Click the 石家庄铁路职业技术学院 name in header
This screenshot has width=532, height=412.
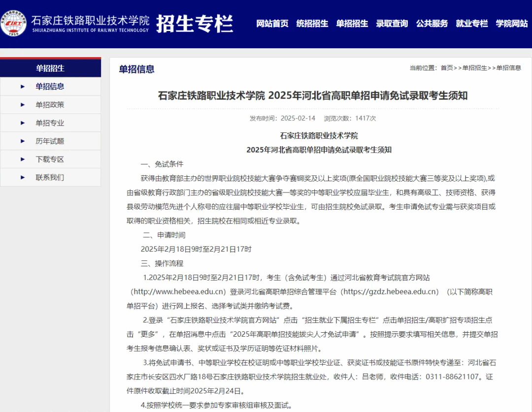click(x=90, y=21)
